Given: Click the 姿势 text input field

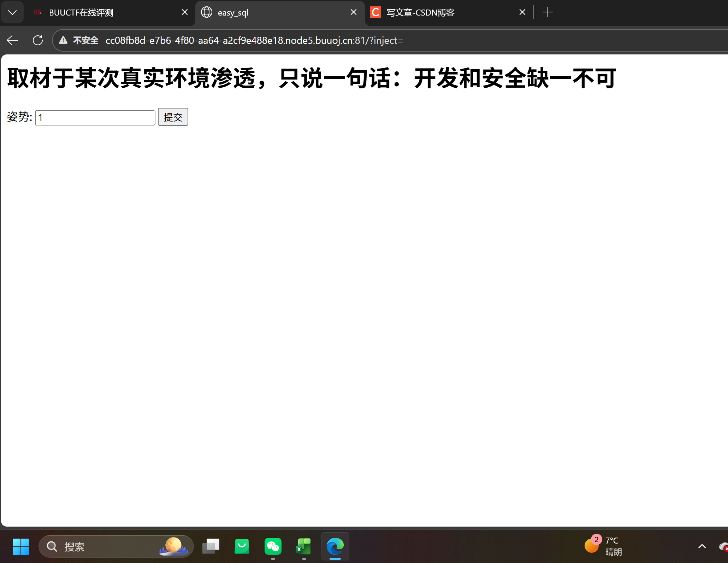Looking at the screenshot, I should pos(95,117).
